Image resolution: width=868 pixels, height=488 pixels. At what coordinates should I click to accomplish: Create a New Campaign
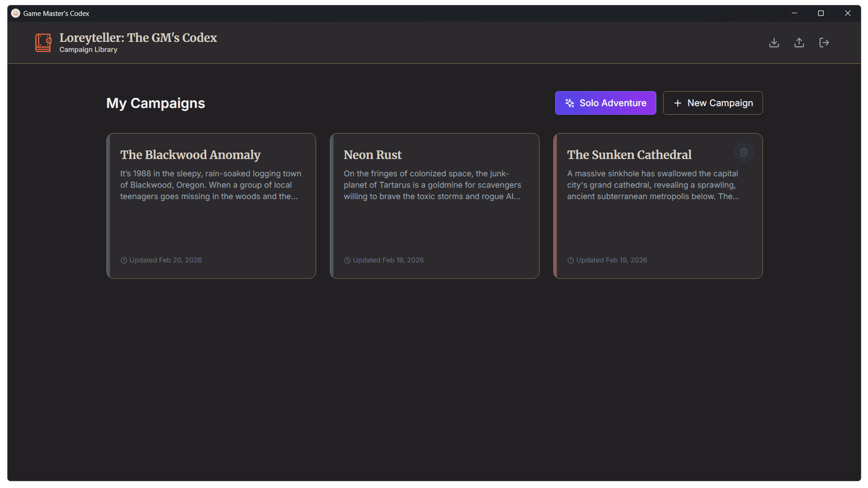[712, 103]
